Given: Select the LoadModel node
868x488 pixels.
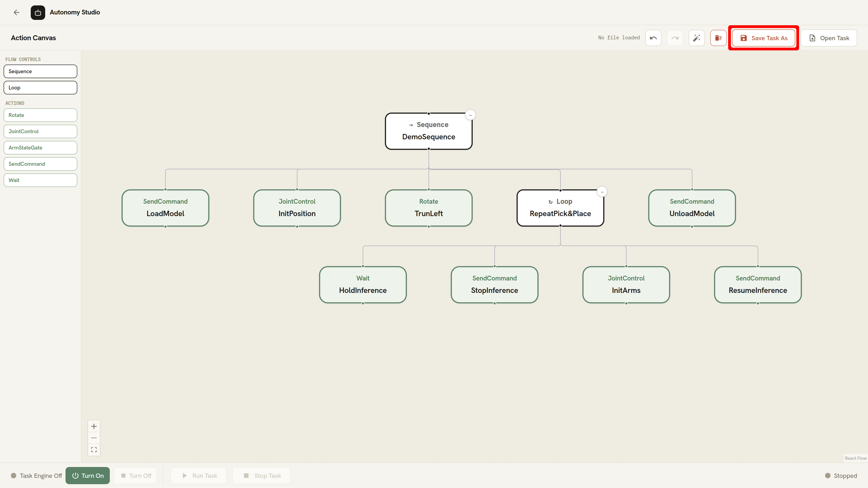Looking at the screenshot, I should pos(165,208).
